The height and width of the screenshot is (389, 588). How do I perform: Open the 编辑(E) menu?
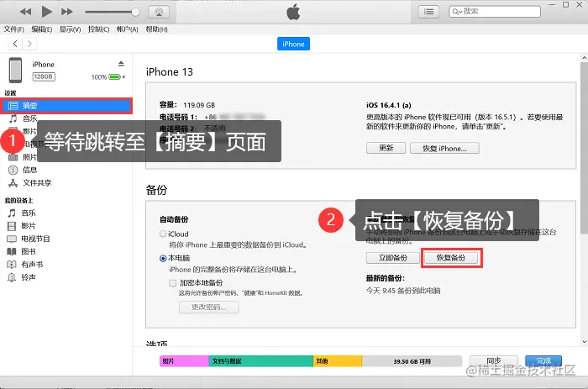click(x=42, y=29)
